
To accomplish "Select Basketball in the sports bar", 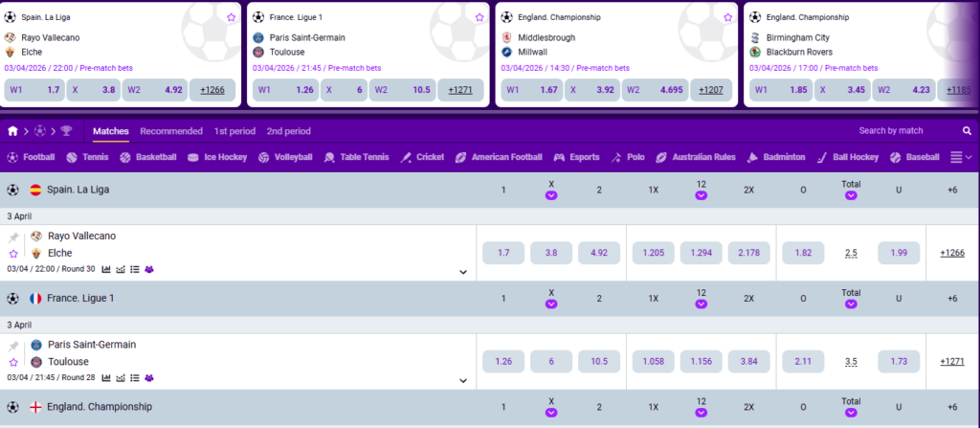I will click(x=148, y=157).
